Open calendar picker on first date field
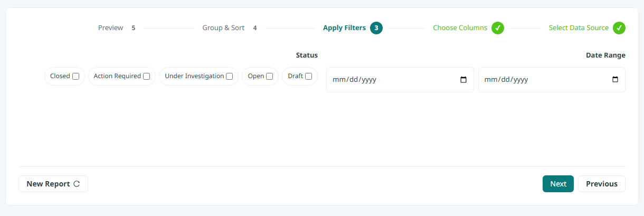This screenshot has height=216, width=644. [x=463, y=80]
